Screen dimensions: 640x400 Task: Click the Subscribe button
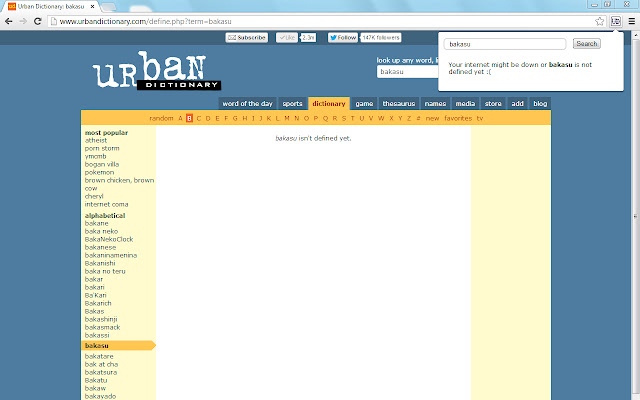point(247,38)
